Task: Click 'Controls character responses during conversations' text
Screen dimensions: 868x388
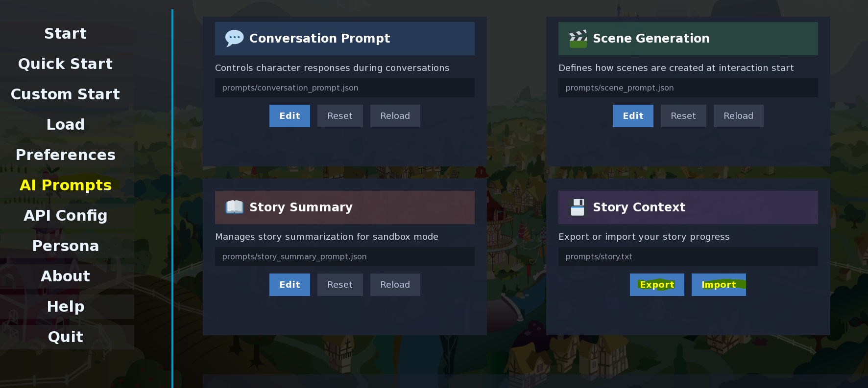Action: point(332,68)
